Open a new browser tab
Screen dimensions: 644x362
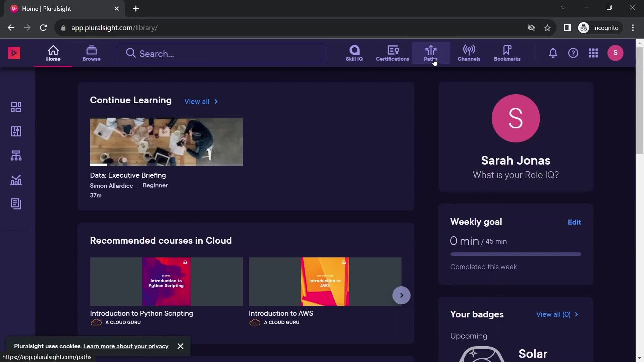click(136, 9)
